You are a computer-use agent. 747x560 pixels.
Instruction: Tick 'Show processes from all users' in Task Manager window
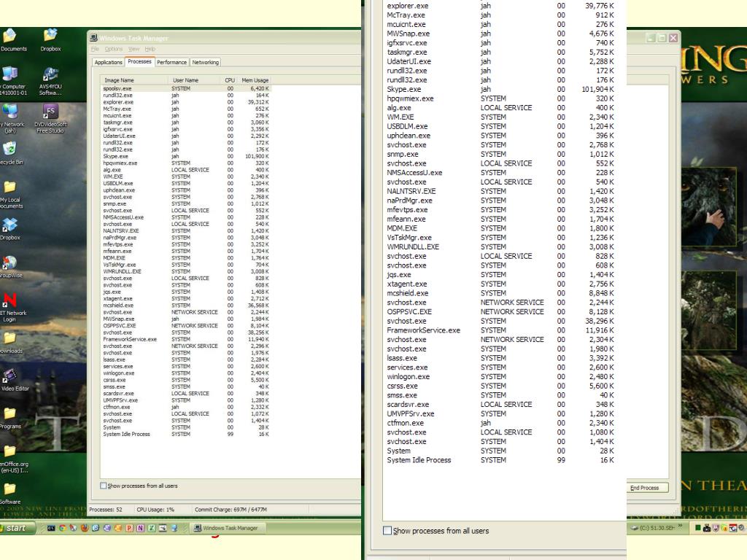(104, 486)
